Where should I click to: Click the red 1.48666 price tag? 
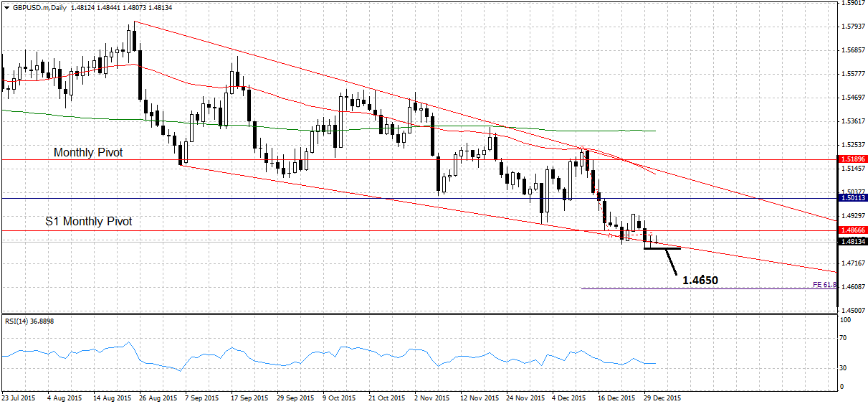pyautogui.click(x=852, y=230)
